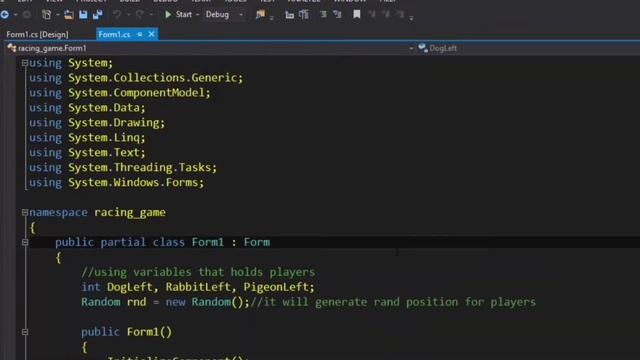Open toolbar overflow options after Find in Files
The height and width of the screenshot is (360, 640).
[271, 18]
